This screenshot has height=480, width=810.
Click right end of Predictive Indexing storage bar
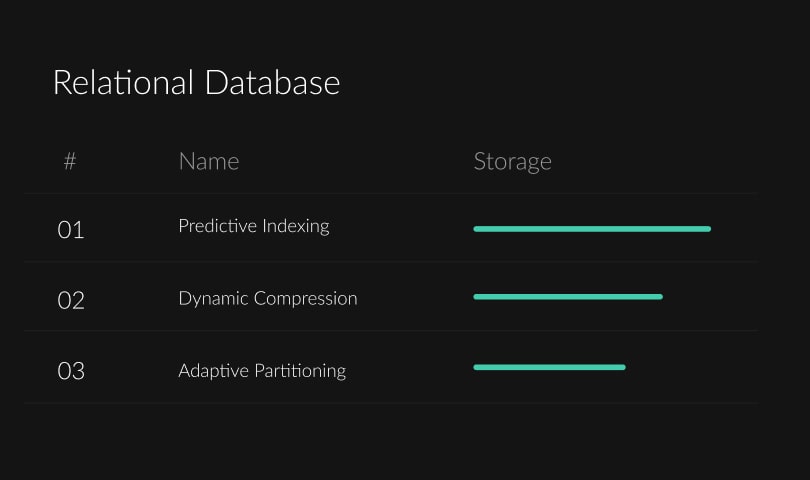[x=707, y=229]
